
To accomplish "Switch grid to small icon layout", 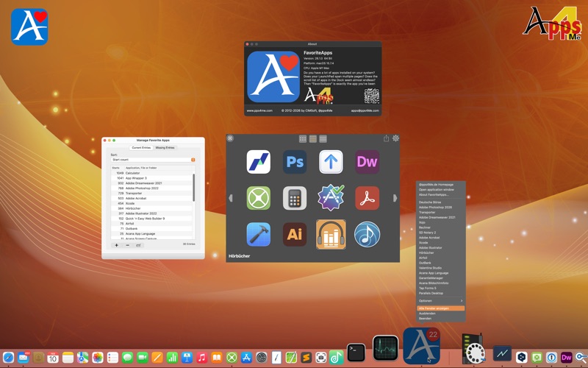I will click(303, 139).
